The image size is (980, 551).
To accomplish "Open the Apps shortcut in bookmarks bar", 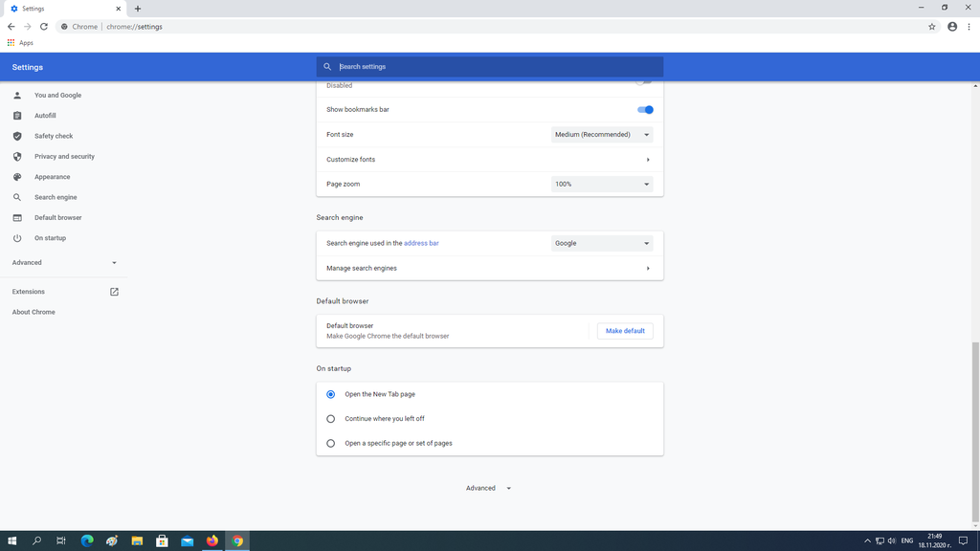I will click(20, 43).
